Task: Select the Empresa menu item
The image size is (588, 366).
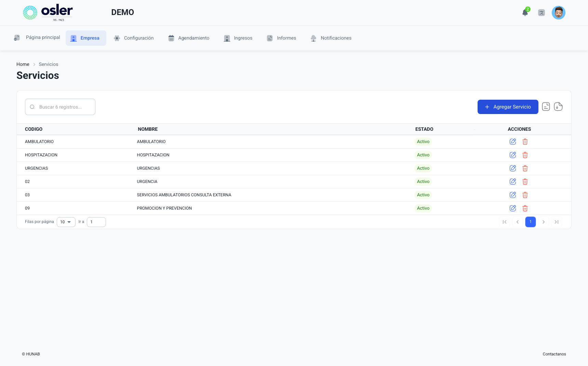Action: [86, 38]
